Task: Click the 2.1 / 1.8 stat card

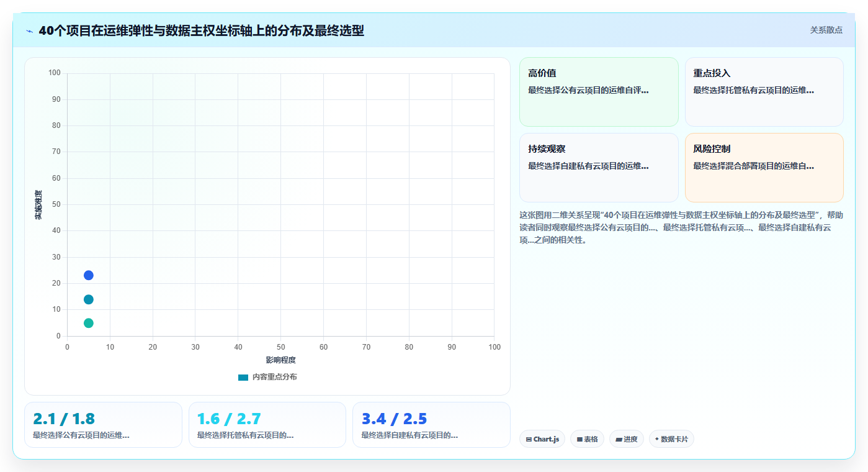Action: 103,425
